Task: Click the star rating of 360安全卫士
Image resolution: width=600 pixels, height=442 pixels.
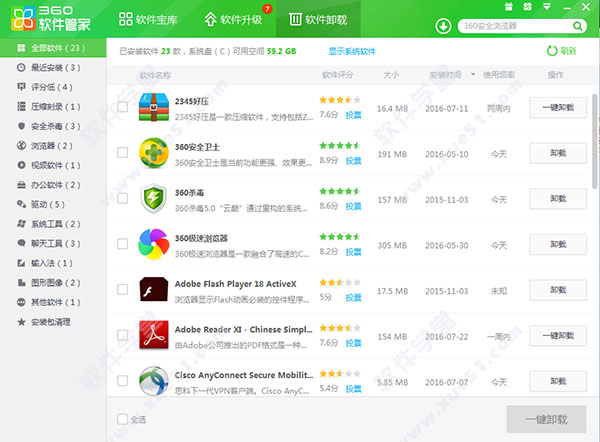Action: point(340,145)
